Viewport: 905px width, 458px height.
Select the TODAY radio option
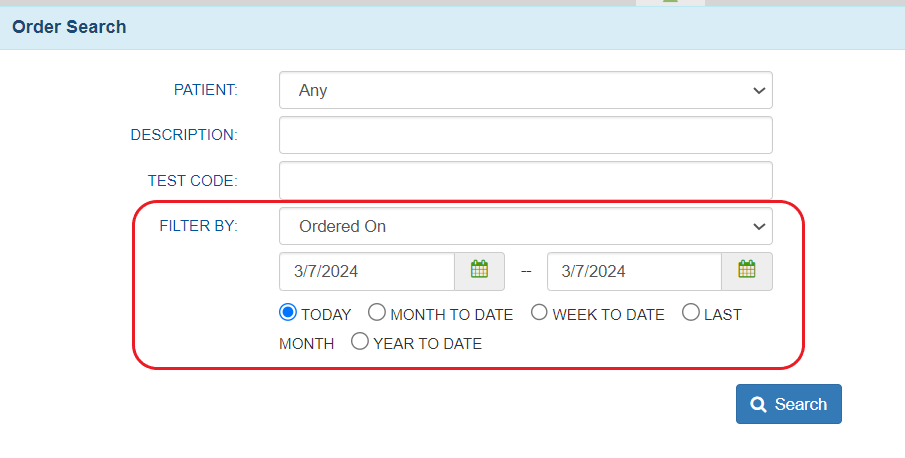click(288, 313)
